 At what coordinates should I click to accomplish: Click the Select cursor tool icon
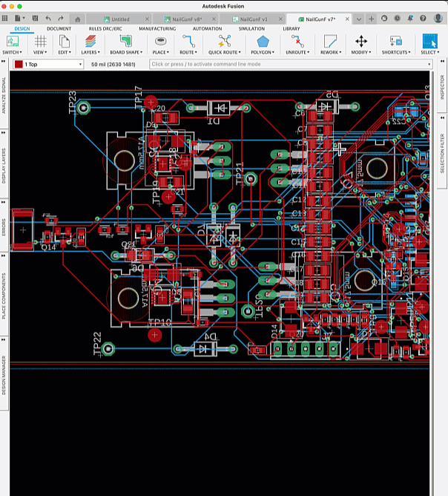(x=429, y=41)
